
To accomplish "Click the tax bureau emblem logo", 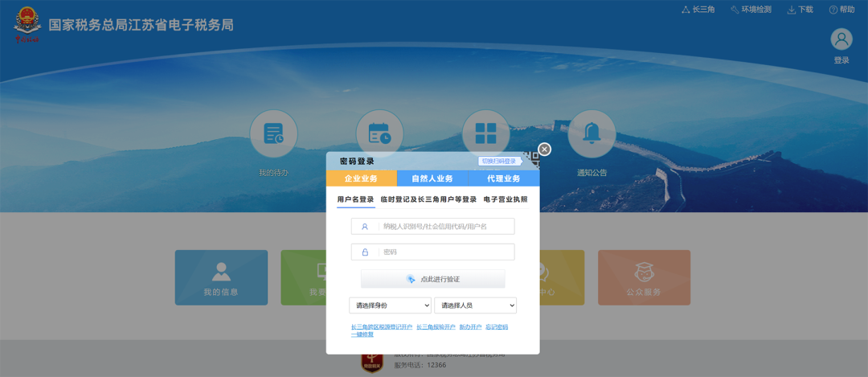I will (x=27, y=25).
